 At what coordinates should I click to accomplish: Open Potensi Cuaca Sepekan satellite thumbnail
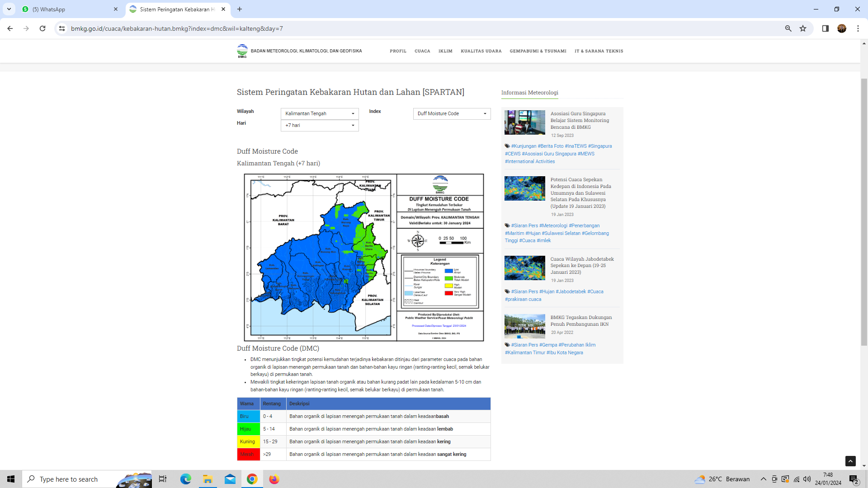(524, 188)
